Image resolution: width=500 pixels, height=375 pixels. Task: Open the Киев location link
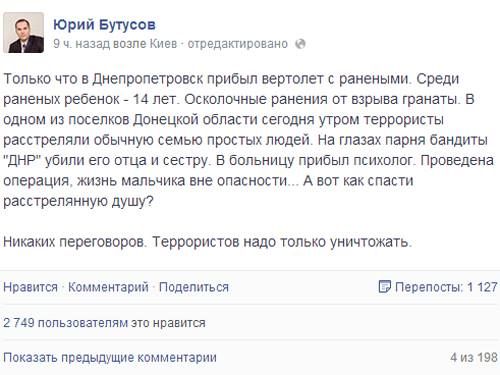coord(163,44)
